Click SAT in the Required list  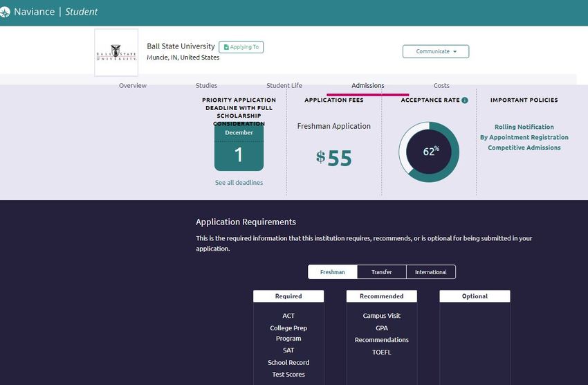pos(288,350)
